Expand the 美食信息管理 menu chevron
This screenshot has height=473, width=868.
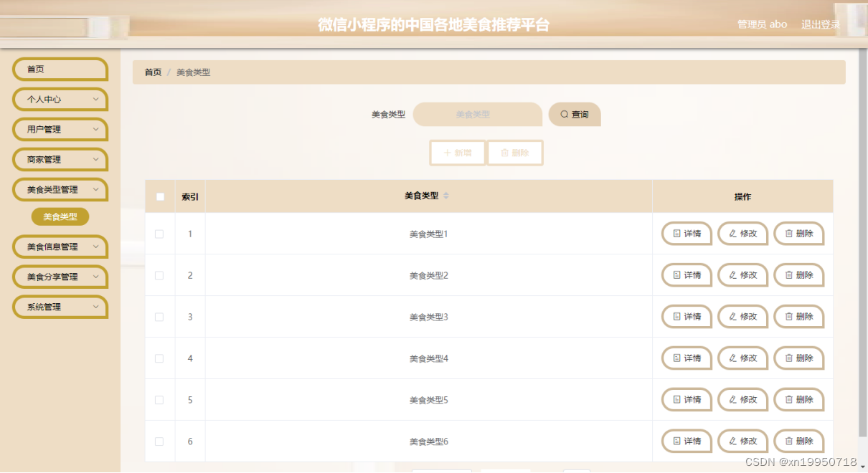click(x=96, y=247)
